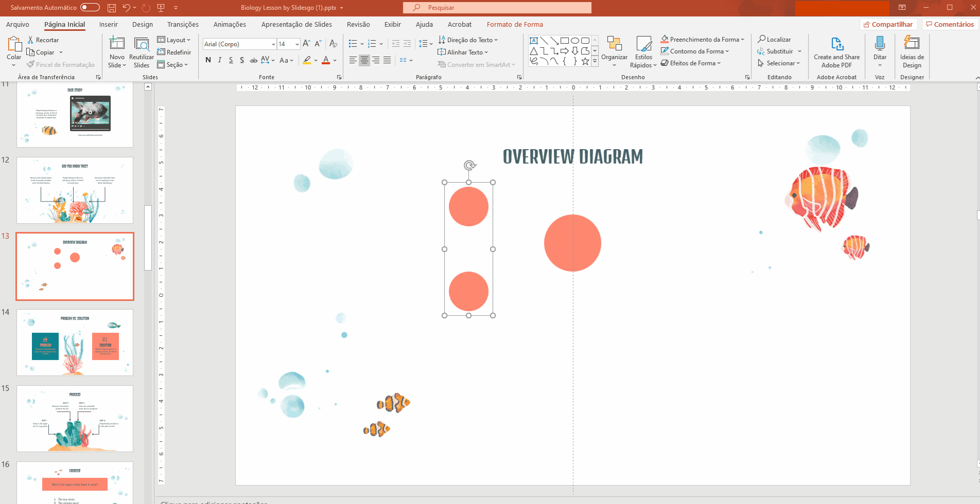
Task: Expand the numbered list options arrow
Action: (x=381, y=44)
